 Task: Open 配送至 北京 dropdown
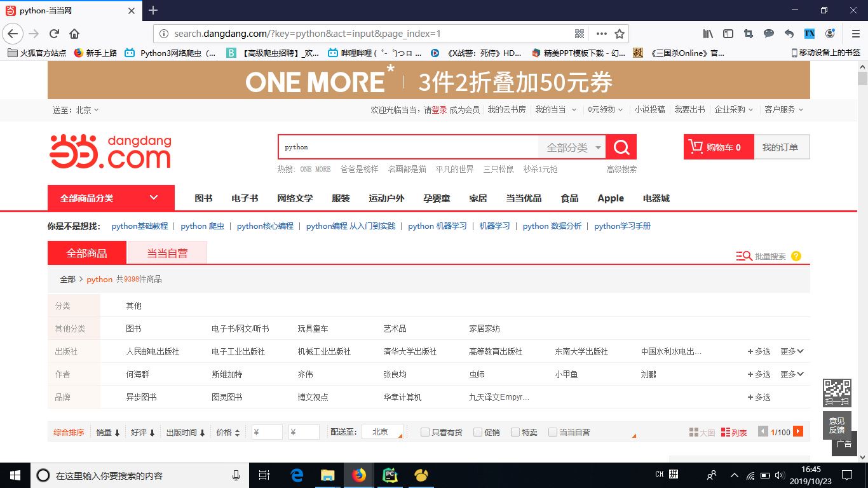[x=383, y=431]
